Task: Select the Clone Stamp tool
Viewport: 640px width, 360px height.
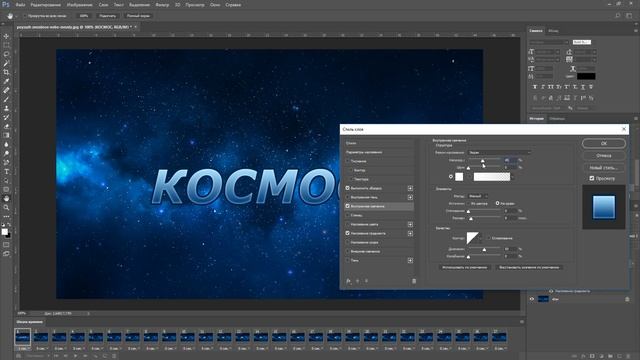Action: tap(6, 108)
